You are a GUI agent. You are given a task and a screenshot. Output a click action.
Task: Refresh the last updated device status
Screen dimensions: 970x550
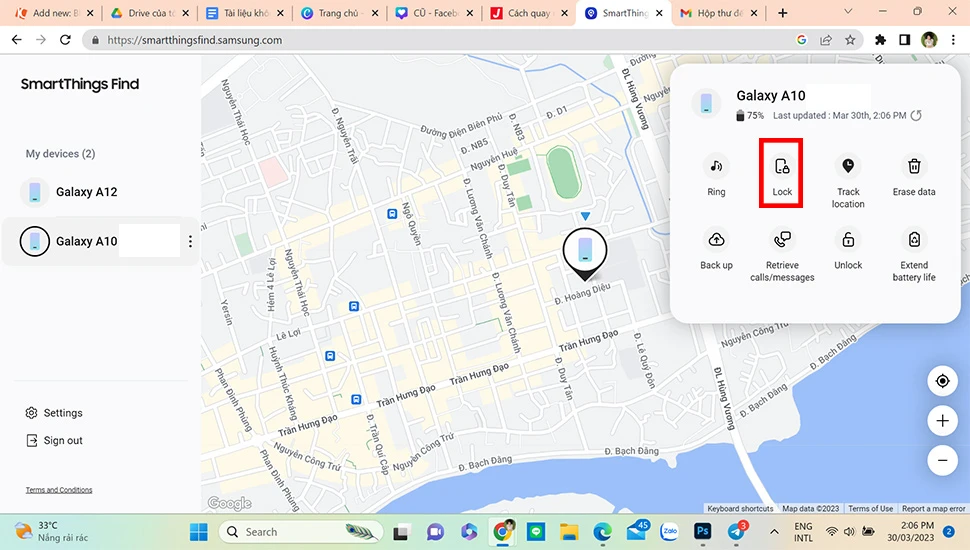[x=916, y=115]
